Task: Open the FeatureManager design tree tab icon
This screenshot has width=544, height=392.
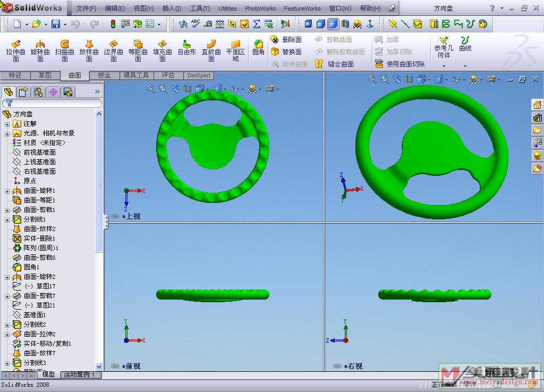Action: click(x=8, y=92)
